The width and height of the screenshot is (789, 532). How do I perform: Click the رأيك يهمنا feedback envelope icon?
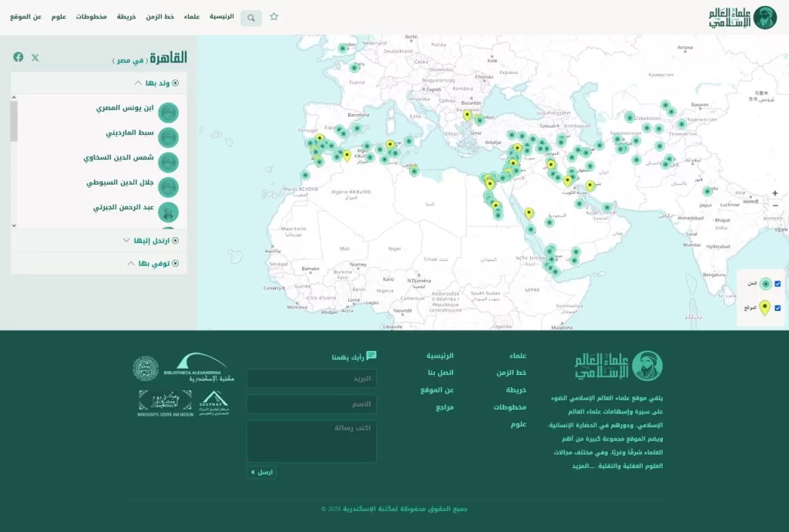[371, 356]
